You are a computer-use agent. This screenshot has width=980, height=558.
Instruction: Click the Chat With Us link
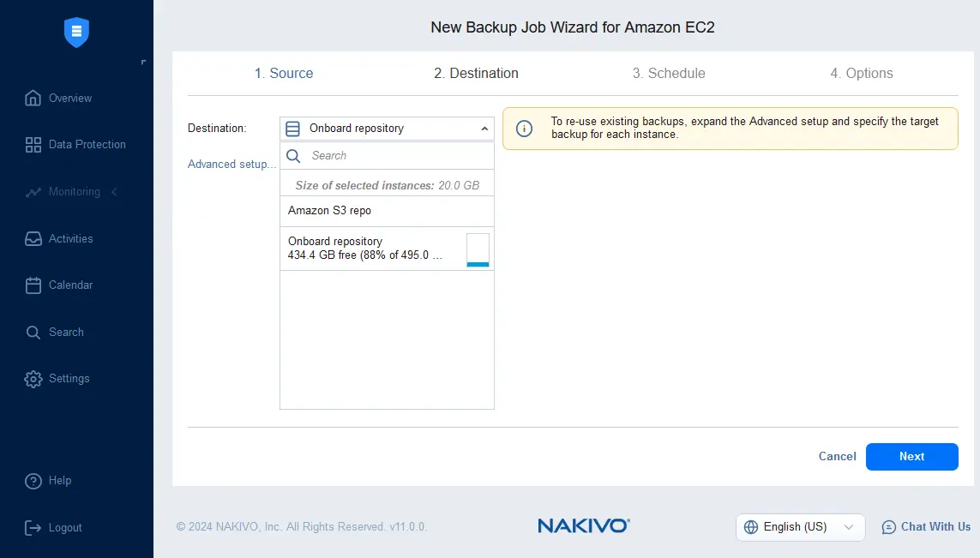tap(935, 527)
